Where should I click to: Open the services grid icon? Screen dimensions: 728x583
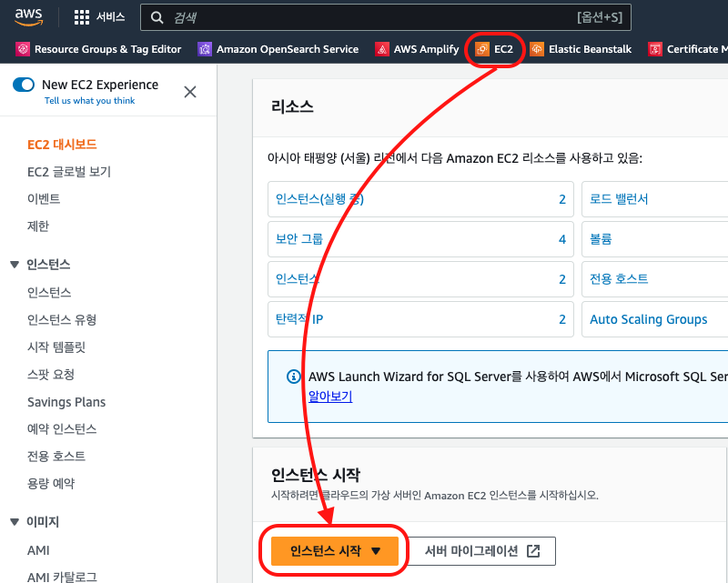[82, 17]
